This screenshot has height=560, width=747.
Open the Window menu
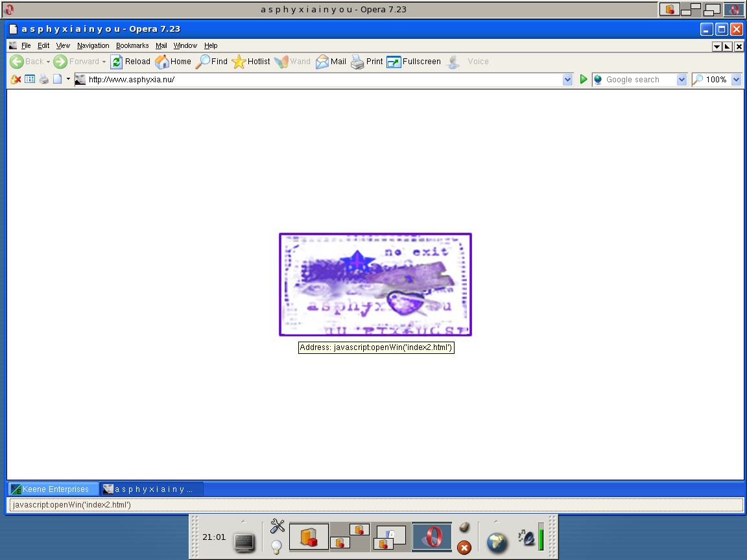185,46
